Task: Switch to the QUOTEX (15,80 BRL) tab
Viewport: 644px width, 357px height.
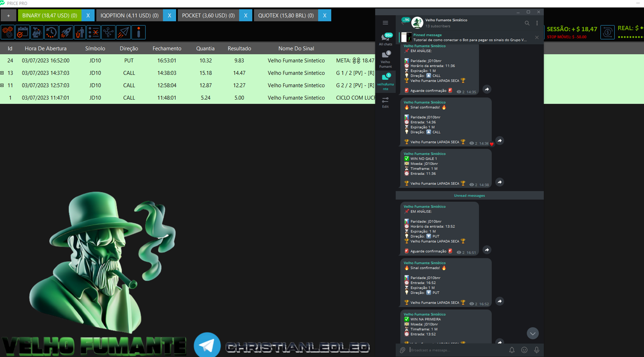Action: point(286,15)
